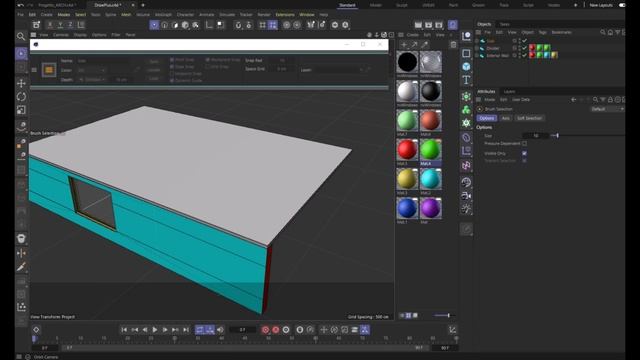Uncheck the Visible Only checkbox
The image size is (640, 360).
pos(524,153)
